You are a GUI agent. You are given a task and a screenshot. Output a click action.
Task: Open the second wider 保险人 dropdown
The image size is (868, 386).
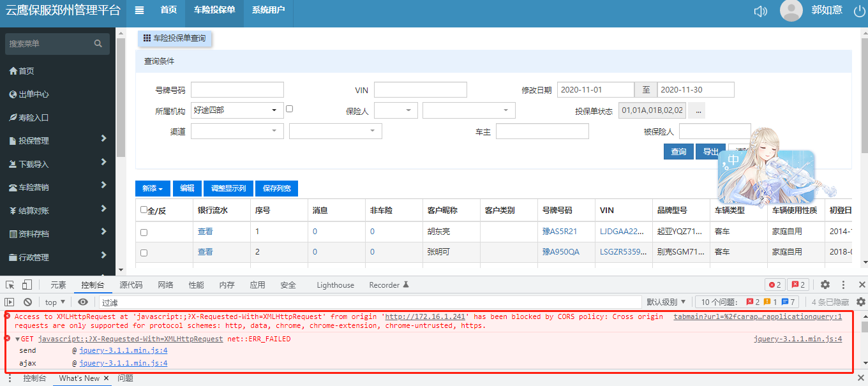(x=469, y=110)
